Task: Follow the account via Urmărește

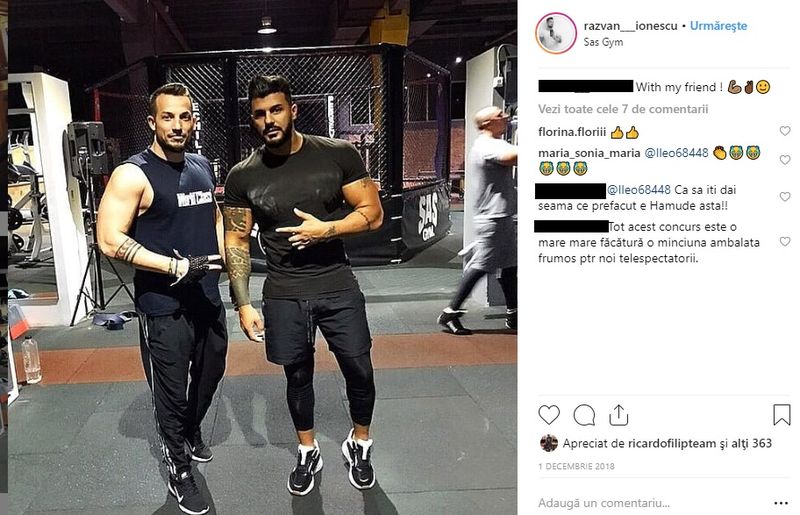Action: pos(718,26)
